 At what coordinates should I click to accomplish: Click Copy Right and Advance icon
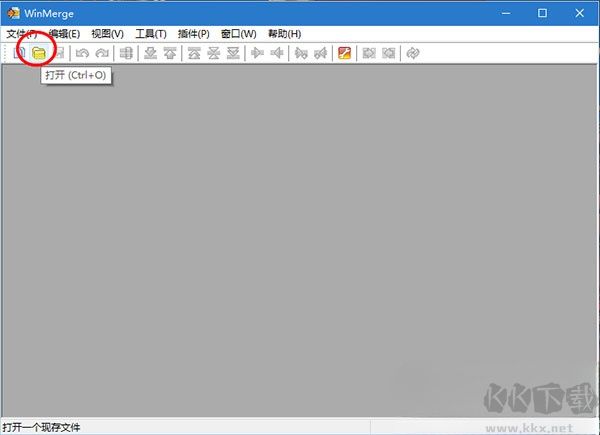click(x=301, y=53)
